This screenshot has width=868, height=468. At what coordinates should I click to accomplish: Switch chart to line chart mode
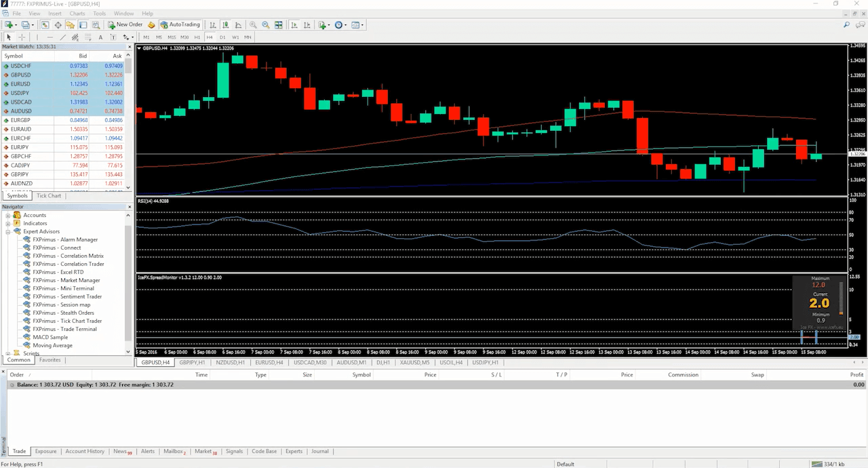click(x=238, y=25)
